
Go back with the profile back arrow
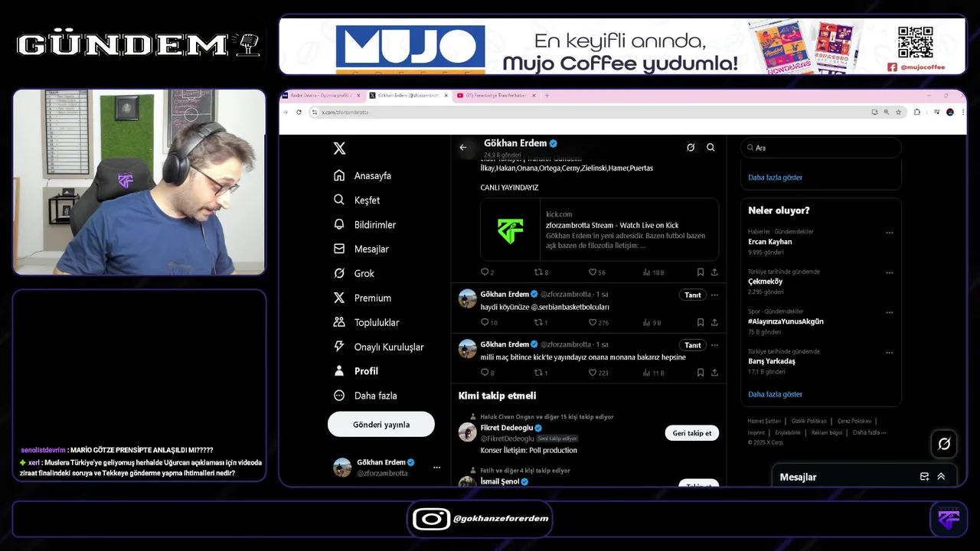pos(462,148)
